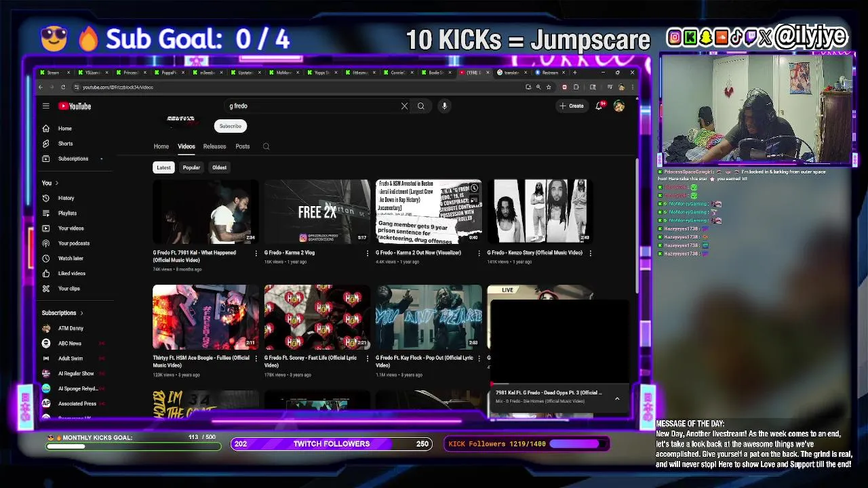Bookmark the page with the star icon
Screen dimensions: 868x488
pyautogui.click(x=549, y=87)
